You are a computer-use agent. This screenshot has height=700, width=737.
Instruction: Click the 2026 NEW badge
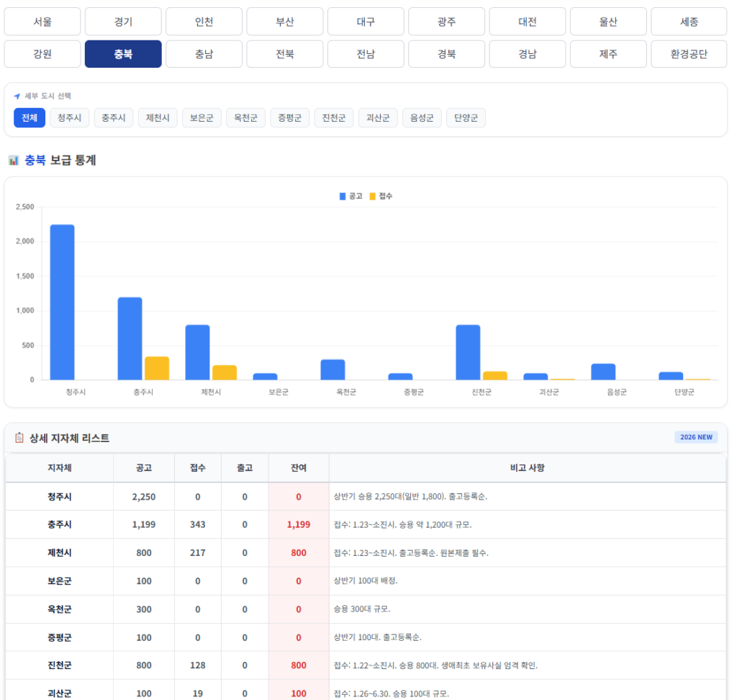click(695, 437)
